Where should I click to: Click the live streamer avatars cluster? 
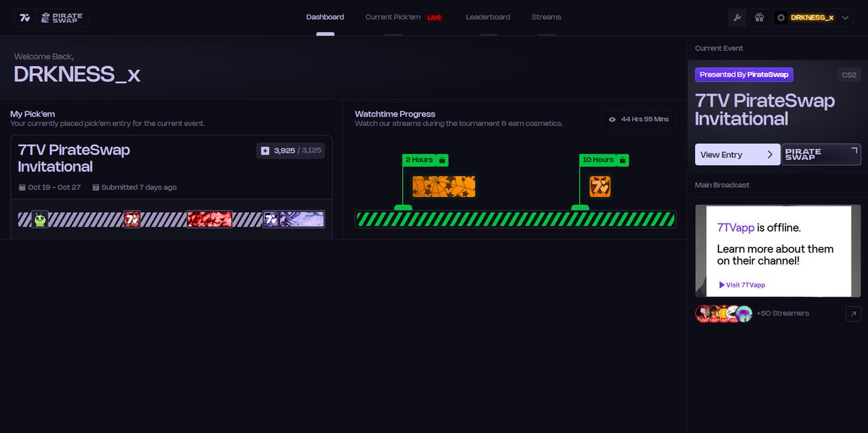723,314
